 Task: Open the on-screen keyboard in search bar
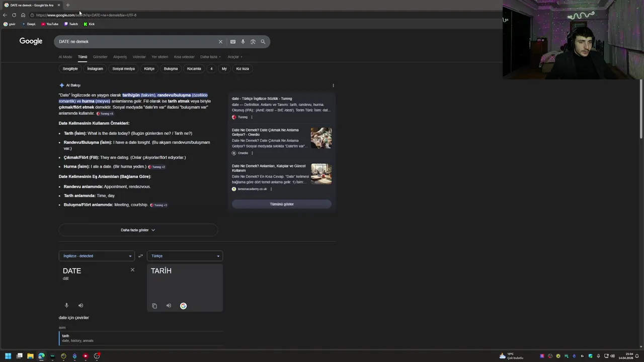(x=233, y=42)
